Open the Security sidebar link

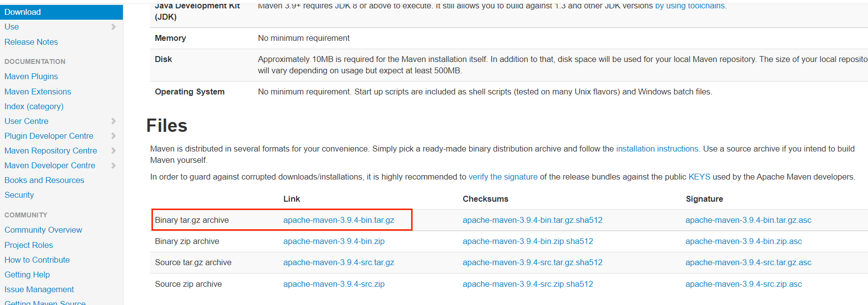(19, 195)
